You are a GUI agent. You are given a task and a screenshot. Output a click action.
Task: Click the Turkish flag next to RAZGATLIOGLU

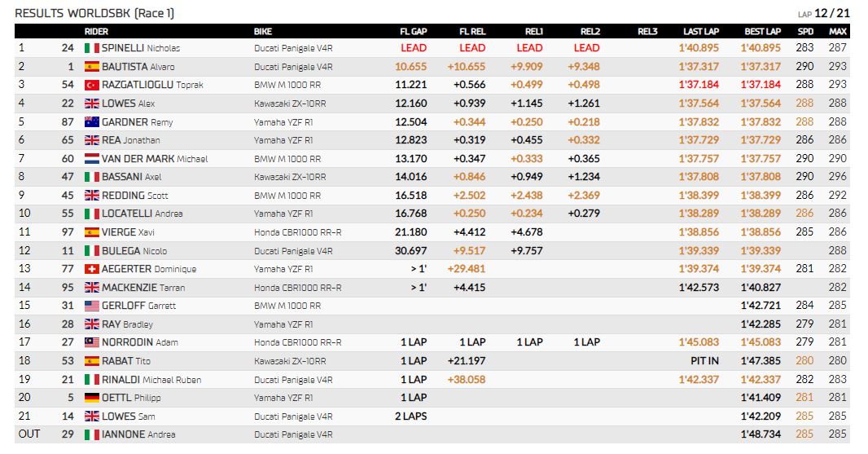[91, 85]
